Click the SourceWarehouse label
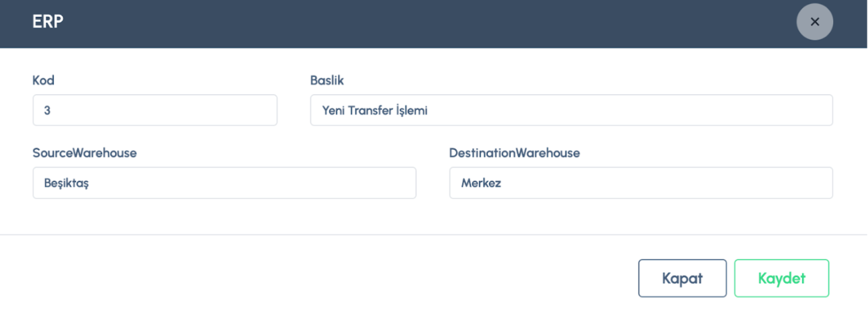The image size is (868, 310). 85,153
